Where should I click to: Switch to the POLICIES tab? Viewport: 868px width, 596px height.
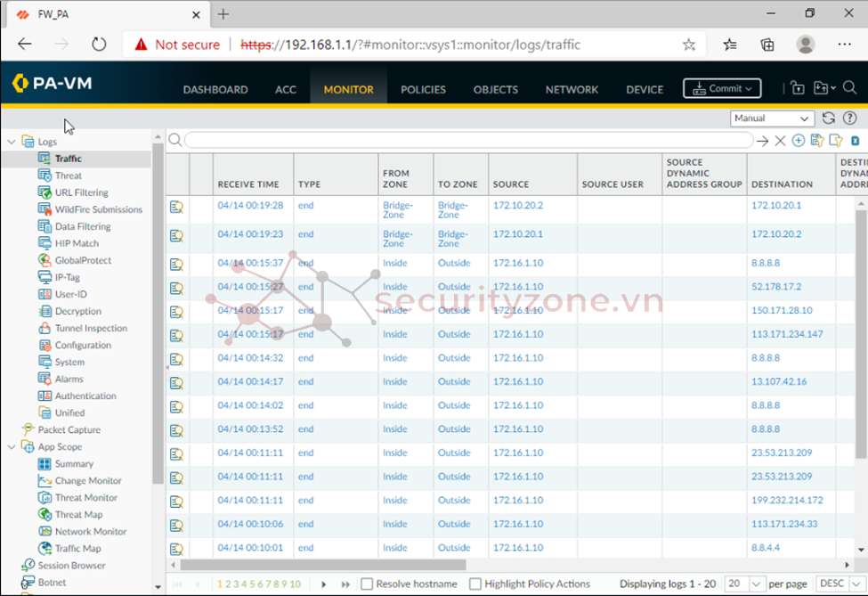(x=423, y=90)
